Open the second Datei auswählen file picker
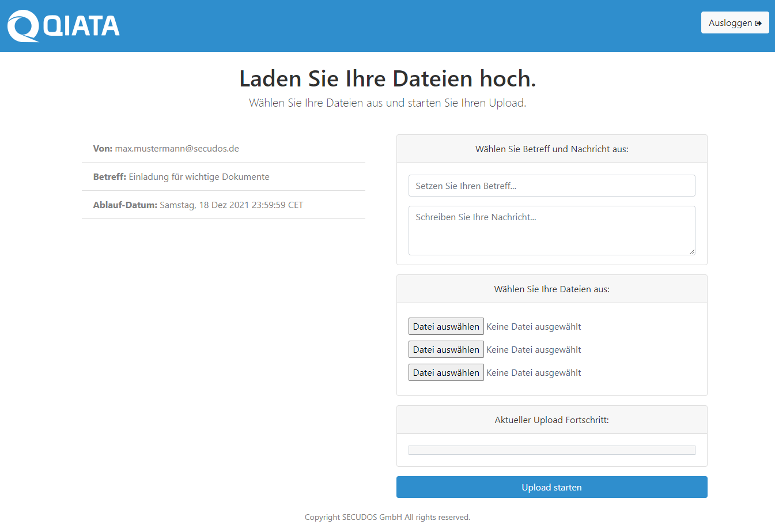 (x=446, y=349)
